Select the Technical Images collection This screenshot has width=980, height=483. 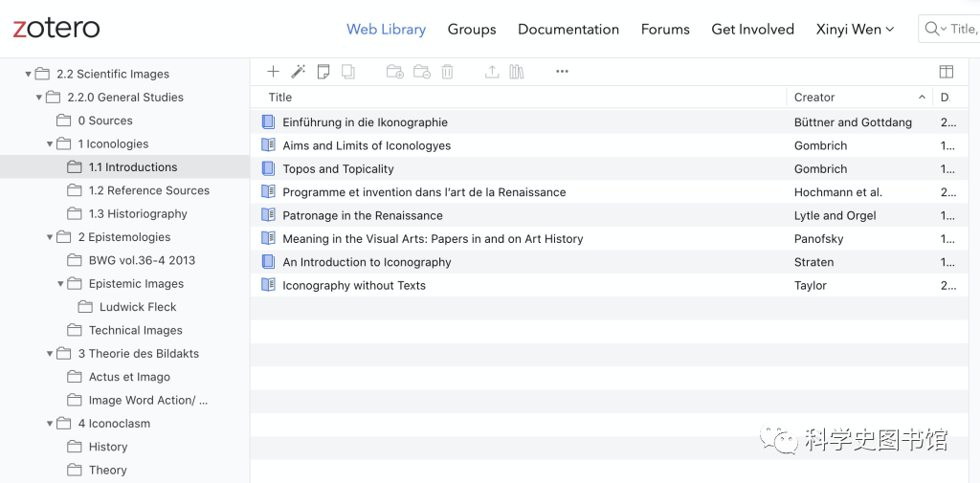tap(135, 331)
